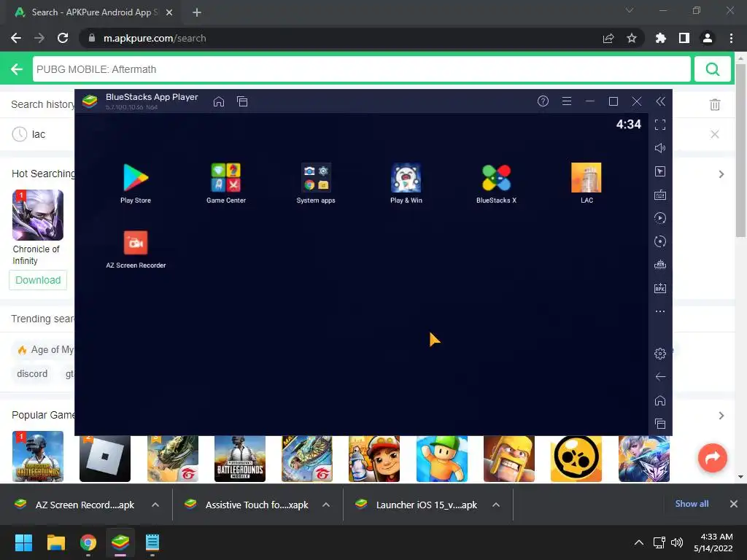Bookmark this page with the star icon
This screenshot has width=747, height=560.
632,38
